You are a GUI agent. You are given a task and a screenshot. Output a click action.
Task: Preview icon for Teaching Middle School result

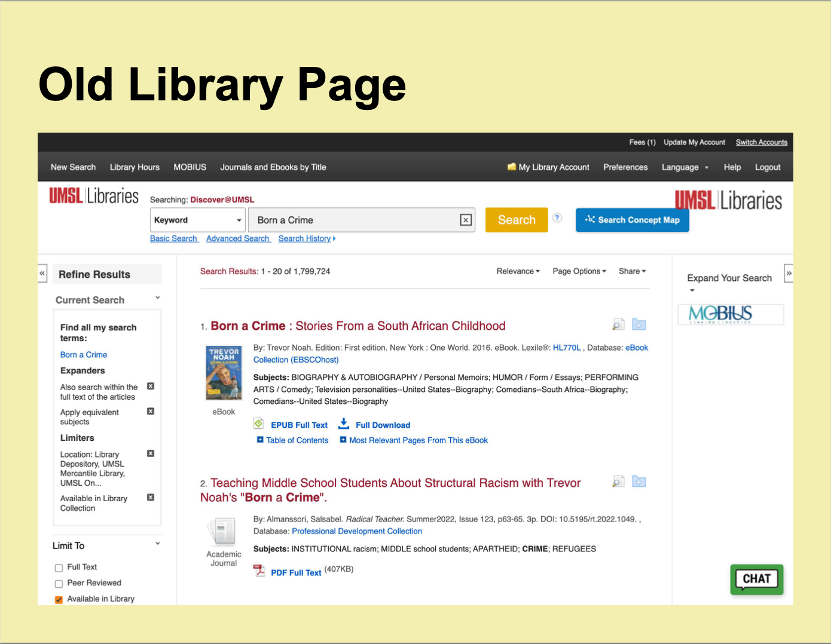[618, 482]
